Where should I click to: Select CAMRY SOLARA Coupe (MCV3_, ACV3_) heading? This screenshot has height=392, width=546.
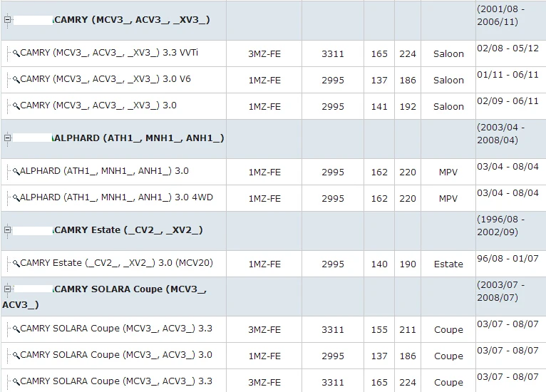pos(105,296)
